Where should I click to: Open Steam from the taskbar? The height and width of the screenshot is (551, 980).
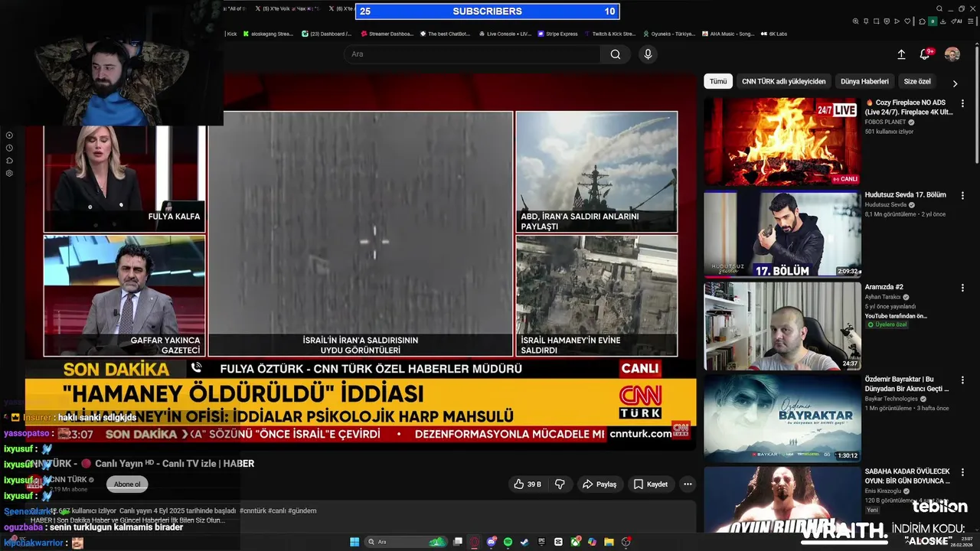point(524,542)
